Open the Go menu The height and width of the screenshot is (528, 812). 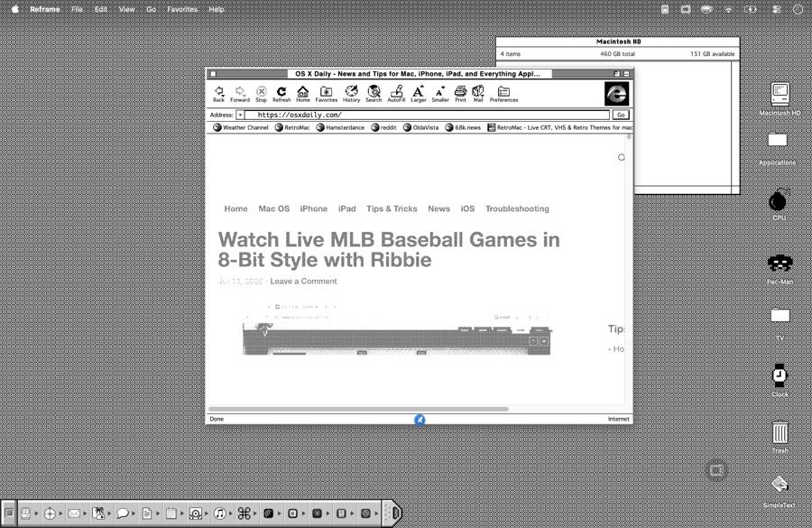pyautogui.click(x=152, y=9)
